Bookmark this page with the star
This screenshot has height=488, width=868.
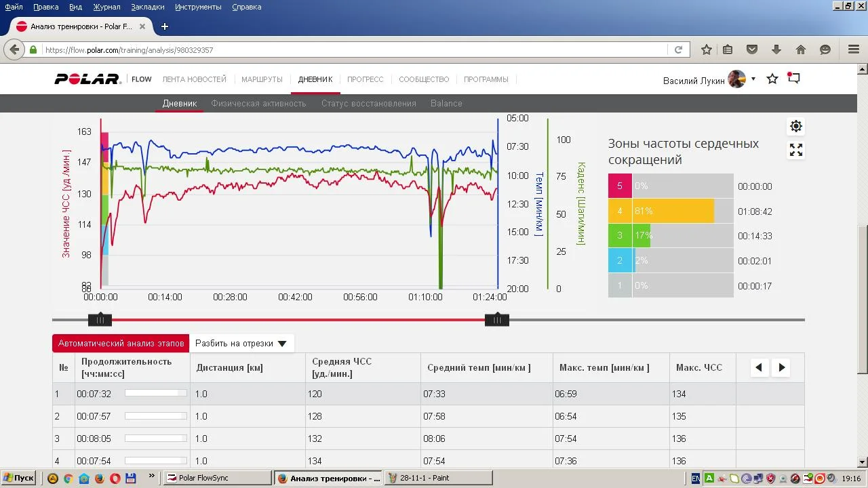pos(707,49)
